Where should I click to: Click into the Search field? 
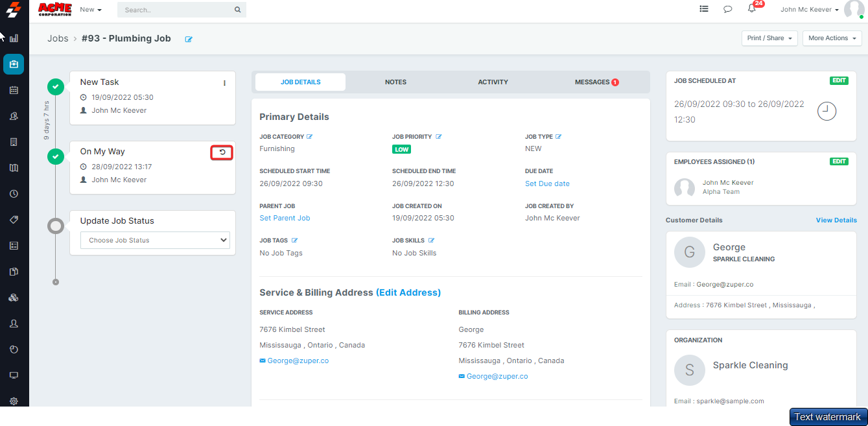point(176,10)
